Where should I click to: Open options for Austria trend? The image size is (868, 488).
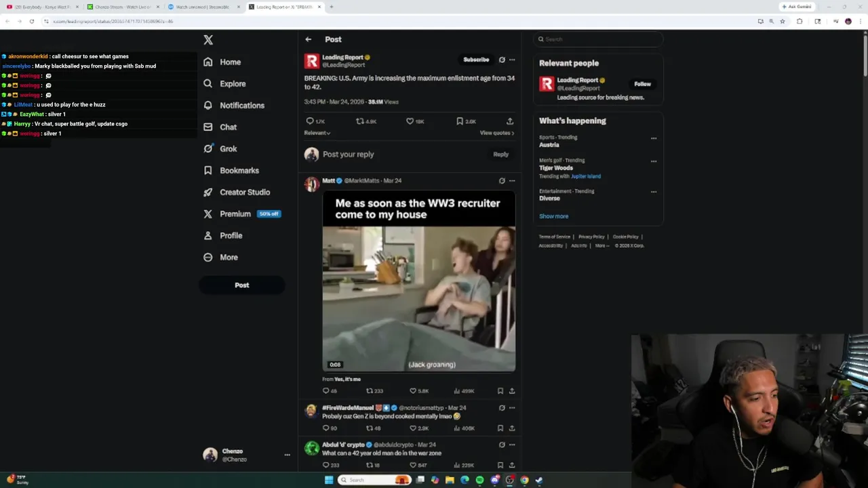pos(654,138)
